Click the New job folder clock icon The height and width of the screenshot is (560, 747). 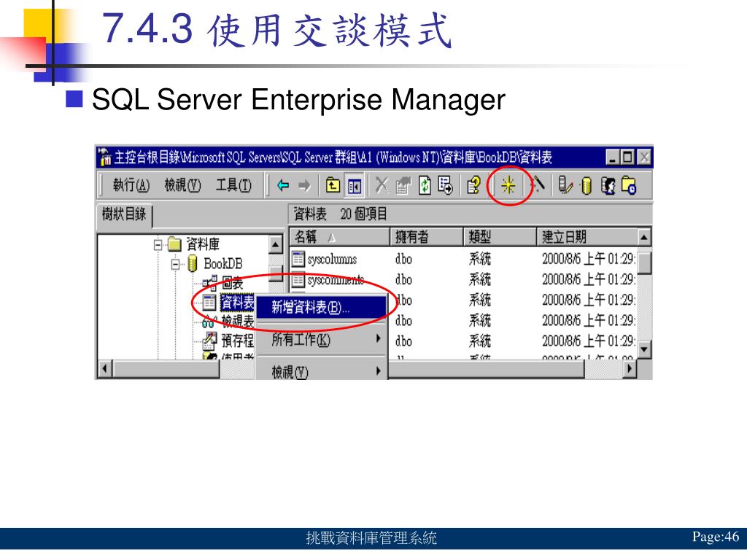click(629, 185)
